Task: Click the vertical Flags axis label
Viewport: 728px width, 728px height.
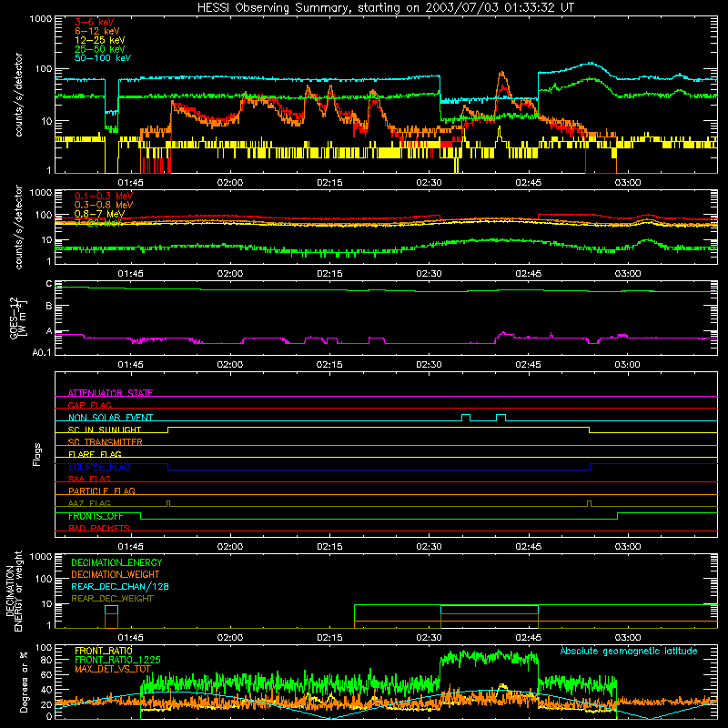Action: (36, 454)
